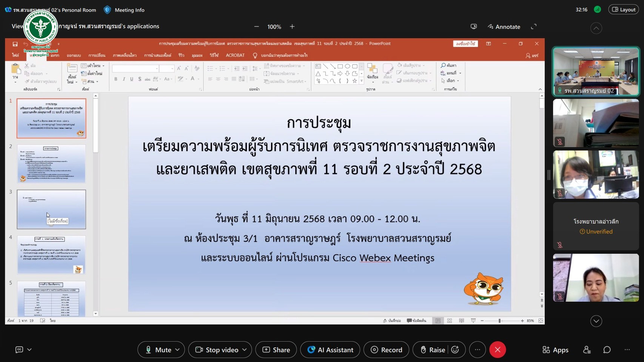Viewport: 644px width, 362px height.
Task: Fit slide to window icon
Action: (x=541, y=321)
